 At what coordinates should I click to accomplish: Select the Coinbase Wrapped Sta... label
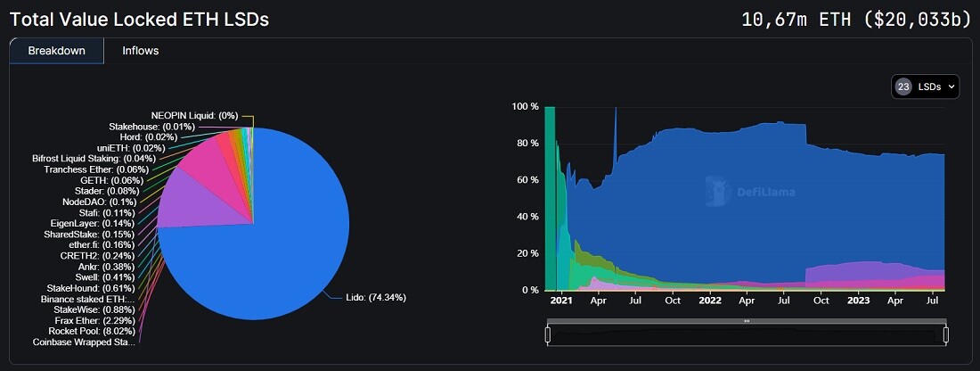(84, 342)
